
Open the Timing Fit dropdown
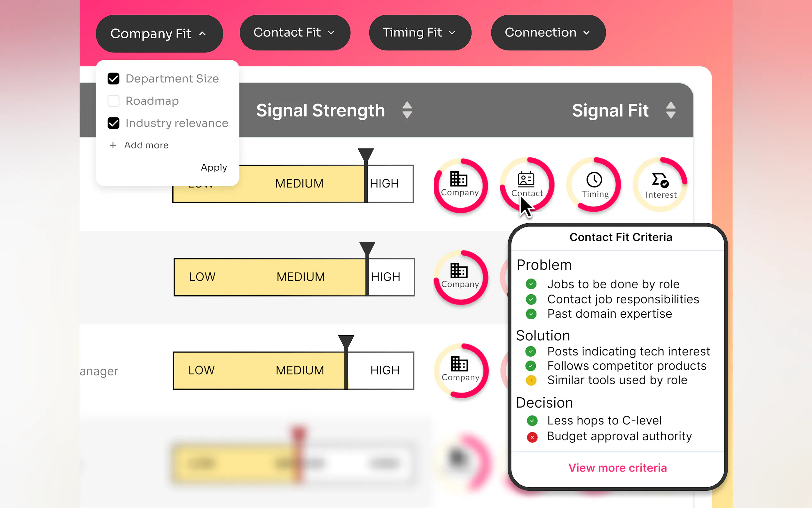tap(420, 33)
